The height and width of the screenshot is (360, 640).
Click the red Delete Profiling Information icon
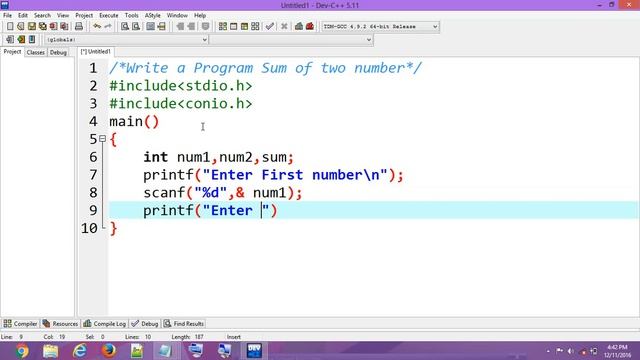pyautogui.click(x=310, y=27)
